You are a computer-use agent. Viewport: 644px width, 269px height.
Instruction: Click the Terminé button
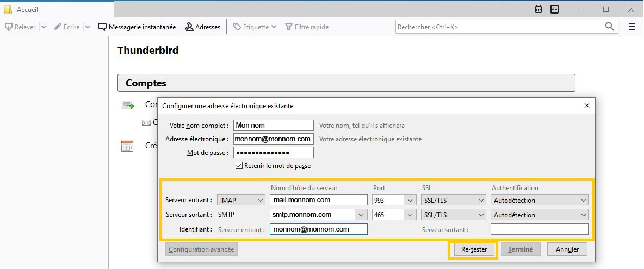tap(521, 249)
